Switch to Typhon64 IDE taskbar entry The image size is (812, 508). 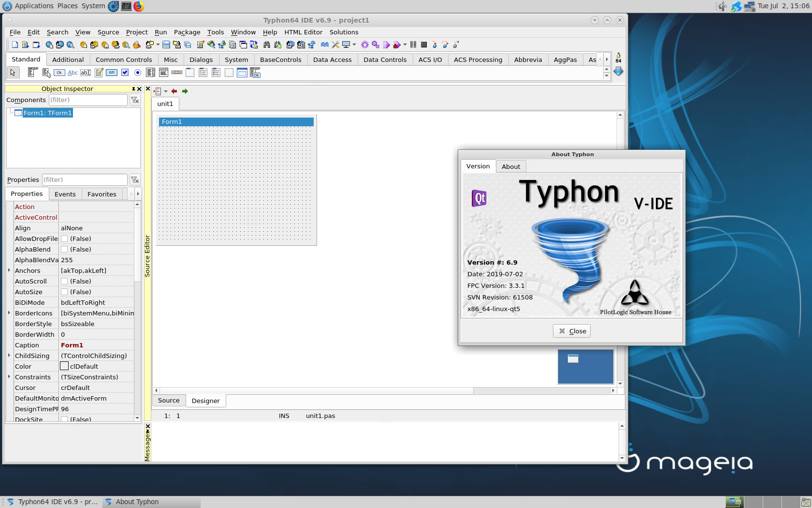tap(53, 502)
